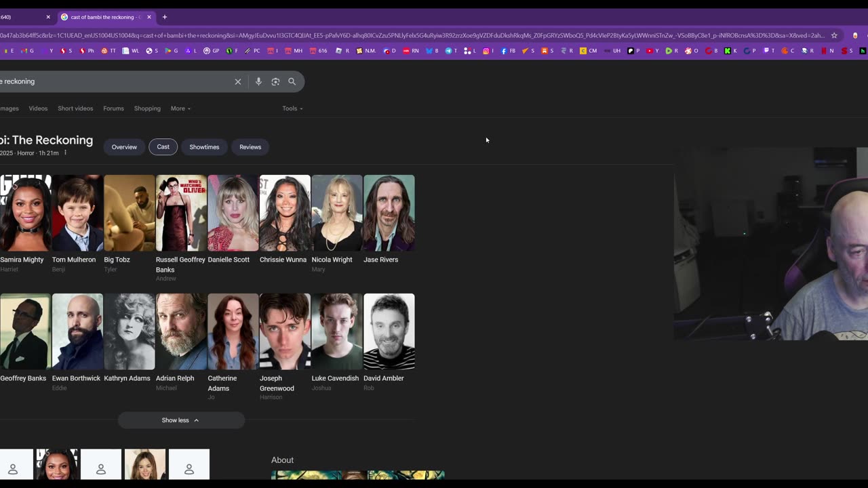This screenshot has width=868, height=488.
Task: Open the 'WL' bookmark
Action: [x=130, y=50]
